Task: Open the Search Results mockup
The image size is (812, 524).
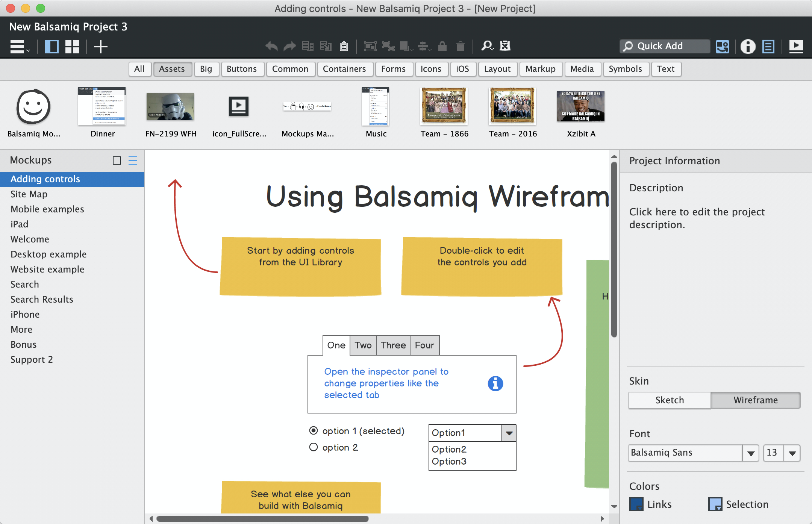Action: (72, 300)
